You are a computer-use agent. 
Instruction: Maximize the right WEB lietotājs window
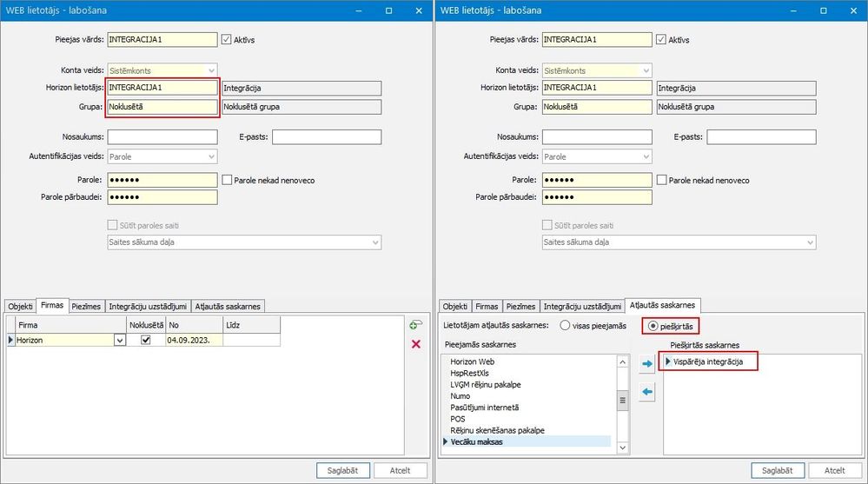coord(823,10)
